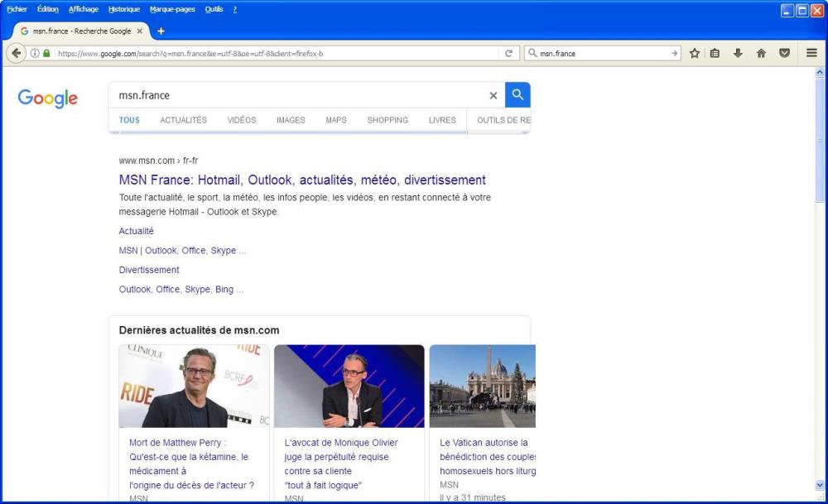The image size is (828, 504).
Task: Close the Firefox window
Action: click(x=817, y=11)
